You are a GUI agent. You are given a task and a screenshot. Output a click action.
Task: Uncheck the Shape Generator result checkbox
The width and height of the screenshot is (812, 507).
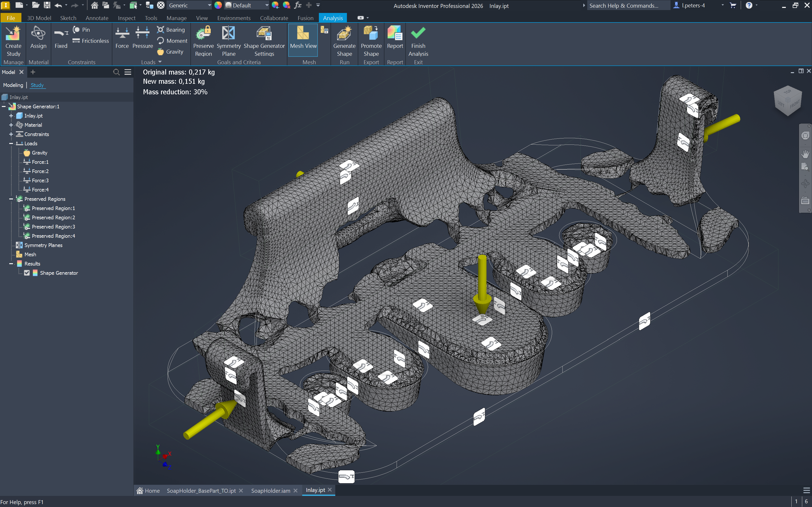click(27, 273)
